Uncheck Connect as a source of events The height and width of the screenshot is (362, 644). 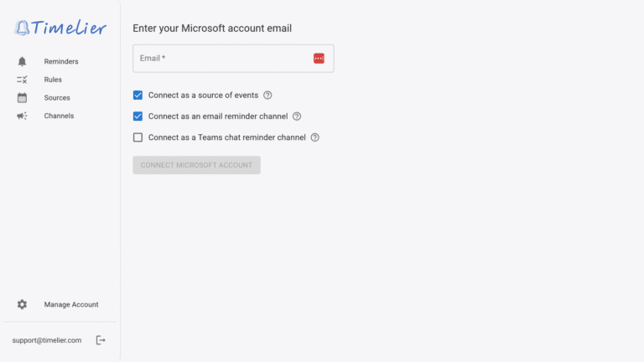pos(138,96)
